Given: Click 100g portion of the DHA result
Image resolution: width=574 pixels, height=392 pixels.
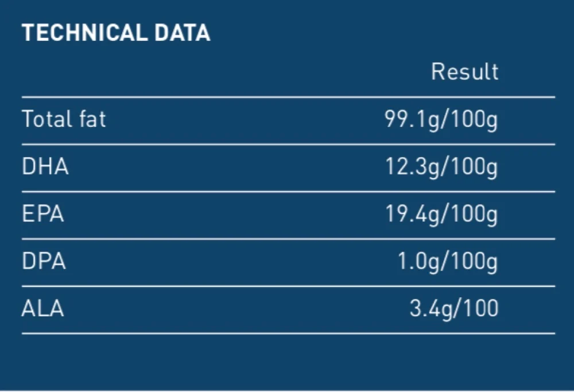Looking at the screenshot, I should tap(475, 168).
